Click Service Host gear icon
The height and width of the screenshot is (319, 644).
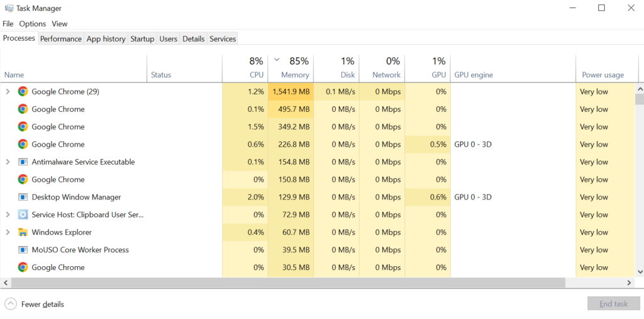[x=23, y=215]
